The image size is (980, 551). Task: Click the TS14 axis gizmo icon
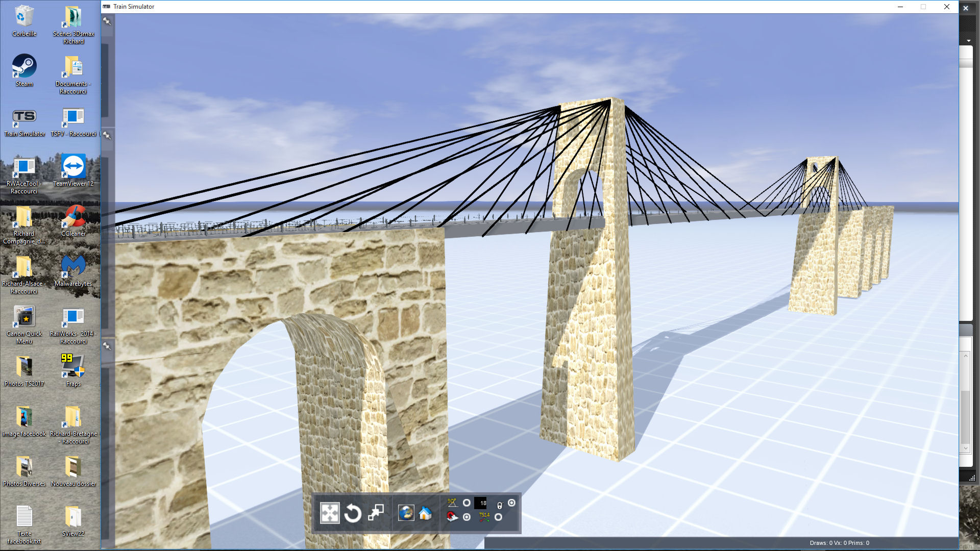(x=484, y=517)
